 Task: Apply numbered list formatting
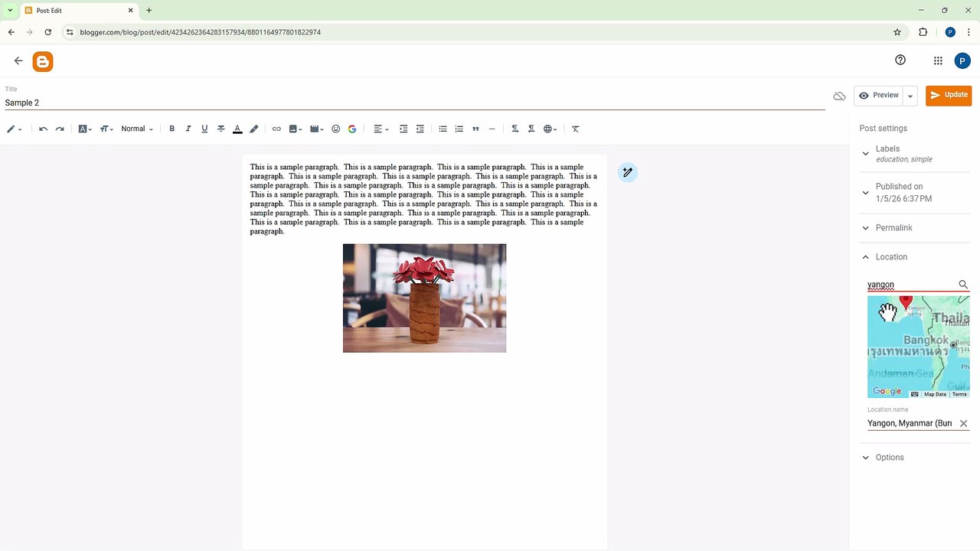click(x=459, y=129)
